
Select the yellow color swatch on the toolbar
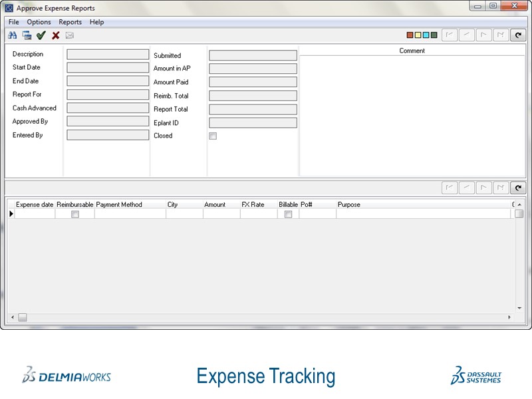pyautogui.click(x=417, y=35)
